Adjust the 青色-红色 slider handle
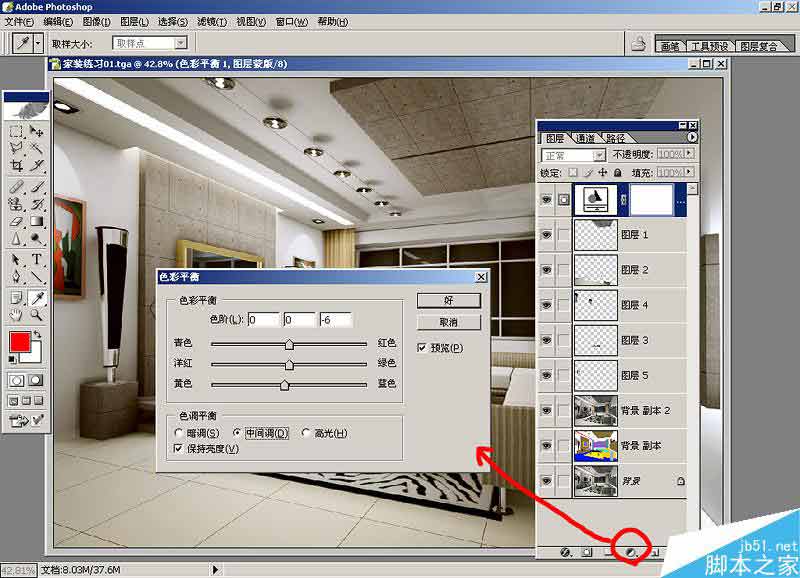 pyautogui.click(x=289, y=344)
